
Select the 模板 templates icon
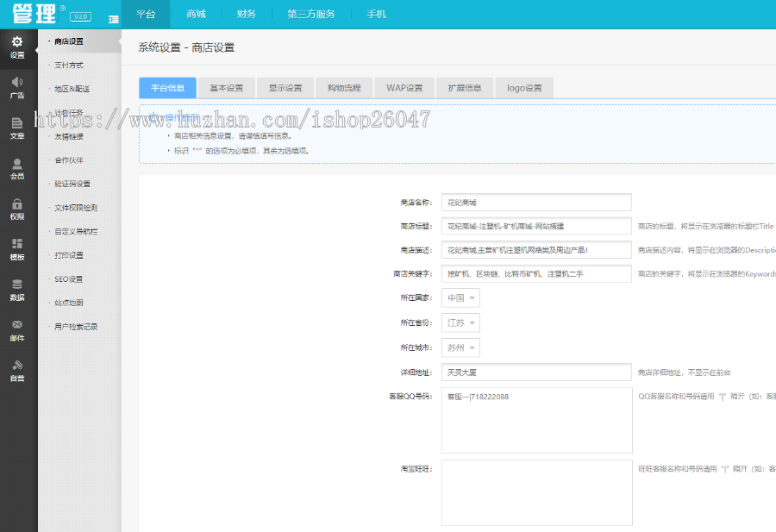[18, 251]
